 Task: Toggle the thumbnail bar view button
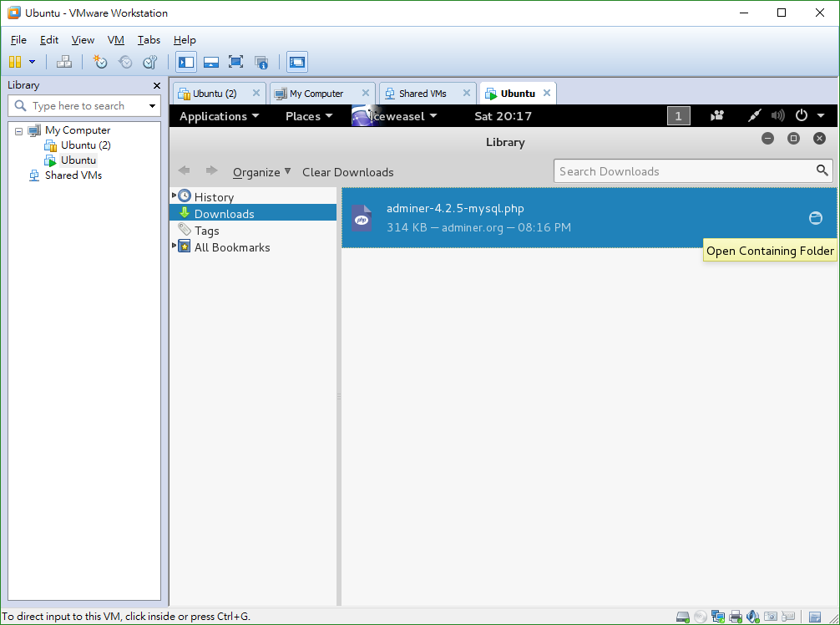pyautogui.click(x=210, y=62)
